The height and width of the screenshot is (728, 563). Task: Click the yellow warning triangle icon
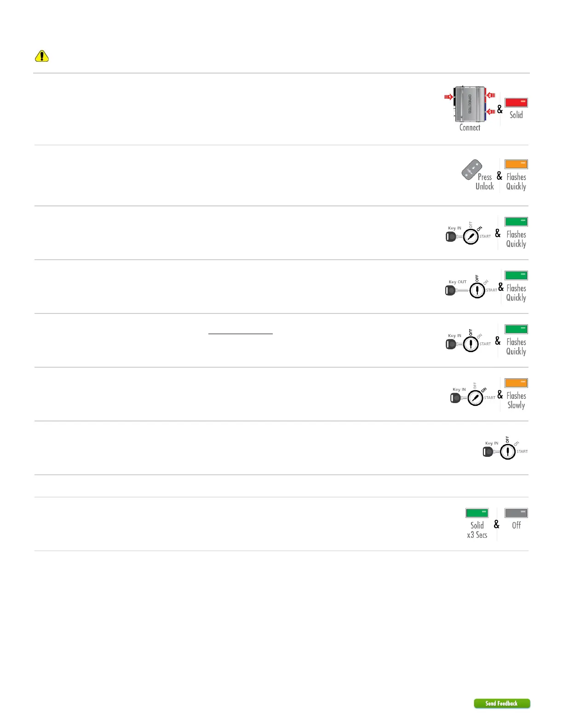point(42,56)
